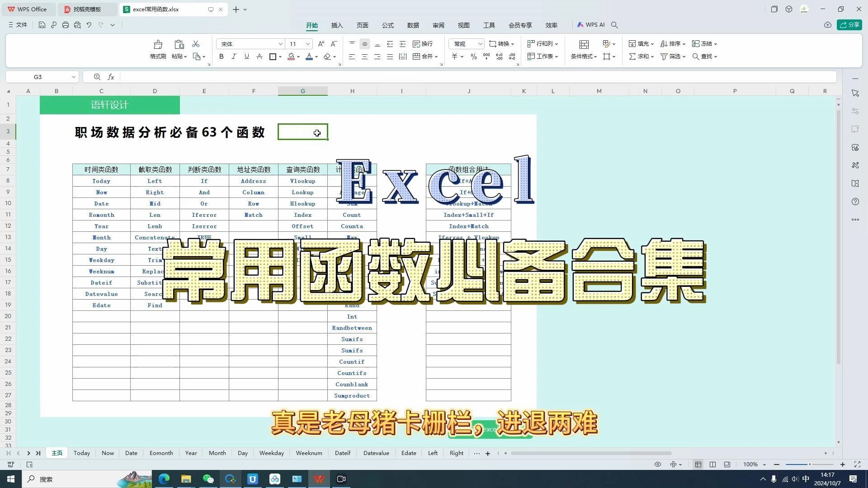Toggle underline formatting
Image resolution: width=868 pixels, height=488 pixels.
coord(246,56)
